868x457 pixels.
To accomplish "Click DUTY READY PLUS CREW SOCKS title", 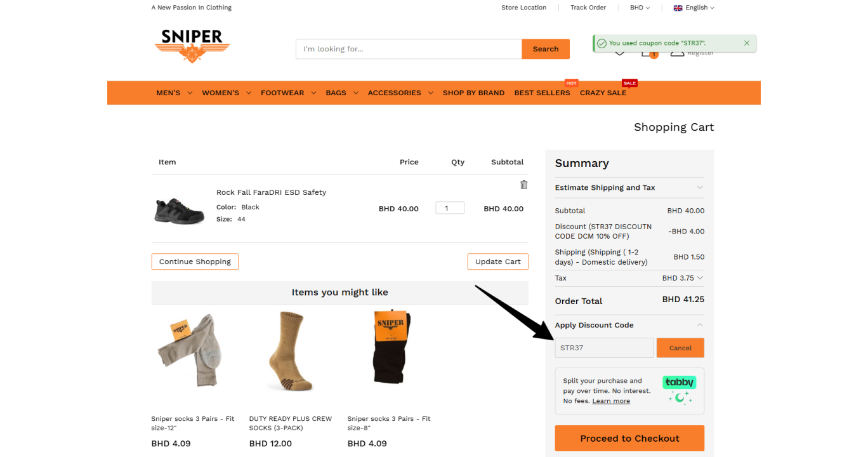I will point(291,423).
